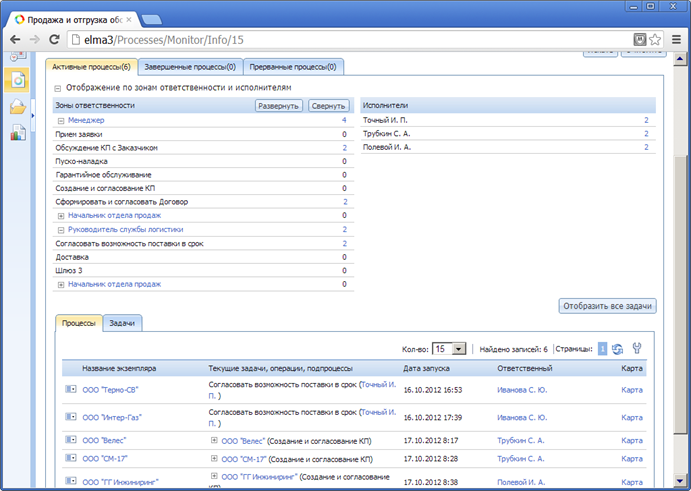Image resolution: width=691 pixels, height=491 pixels.
Task: Switch to Завершенные процессы tab
Action: point(190,67)
